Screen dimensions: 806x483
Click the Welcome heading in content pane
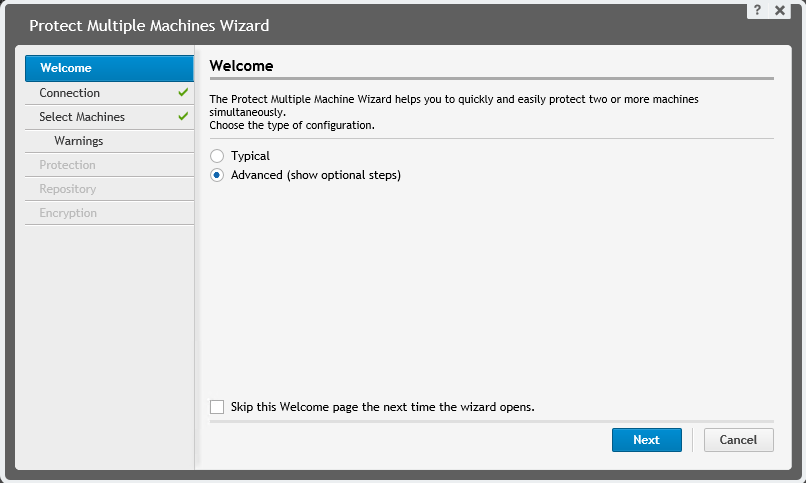pos(241,65)
